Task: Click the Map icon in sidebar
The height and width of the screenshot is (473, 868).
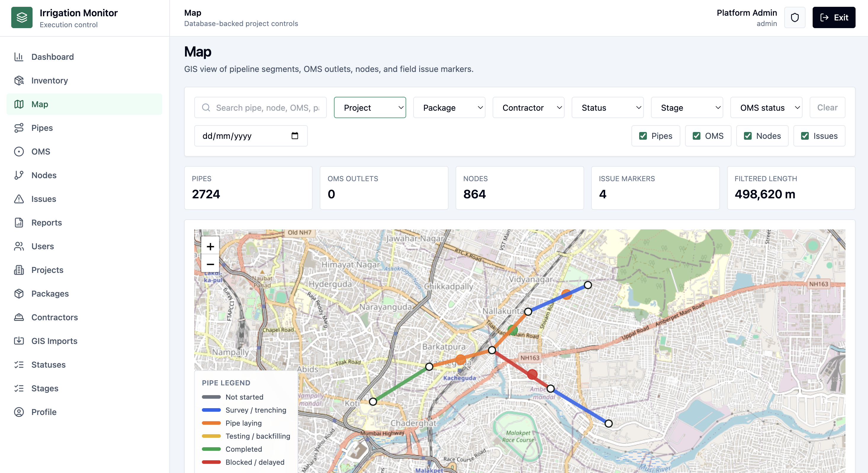Action: (19, 104)
